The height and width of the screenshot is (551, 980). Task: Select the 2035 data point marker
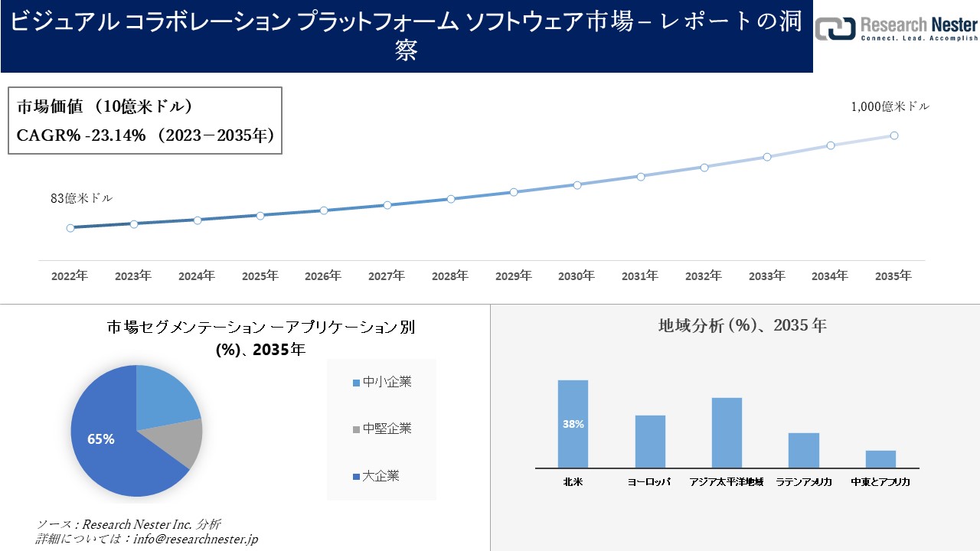[893, 135]
